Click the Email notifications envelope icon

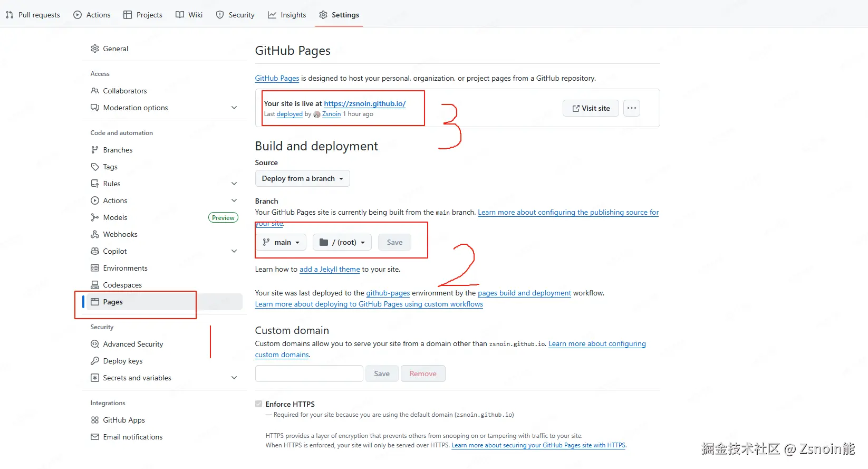95,437
